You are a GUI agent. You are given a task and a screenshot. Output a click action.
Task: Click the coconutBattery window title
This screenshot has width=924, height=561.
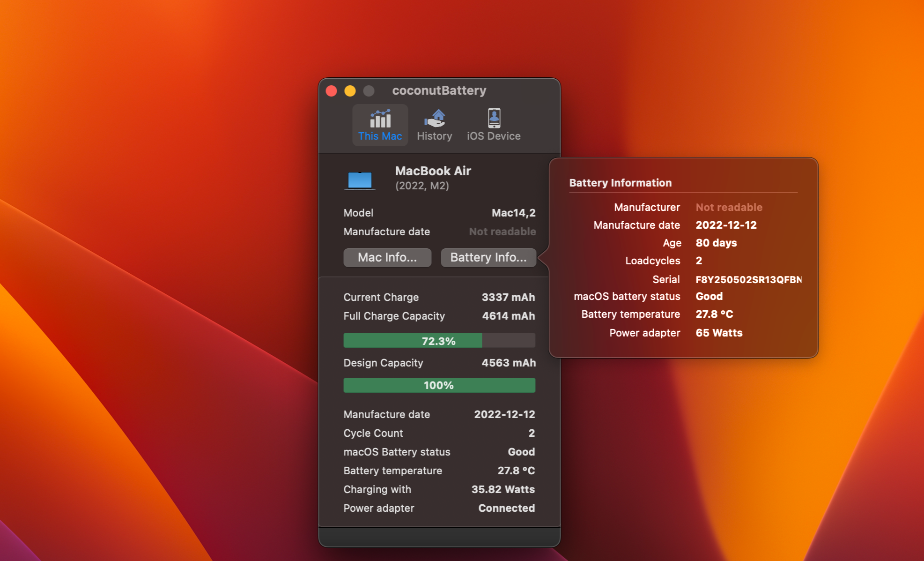pyautogui.click(x=439, y=90)
